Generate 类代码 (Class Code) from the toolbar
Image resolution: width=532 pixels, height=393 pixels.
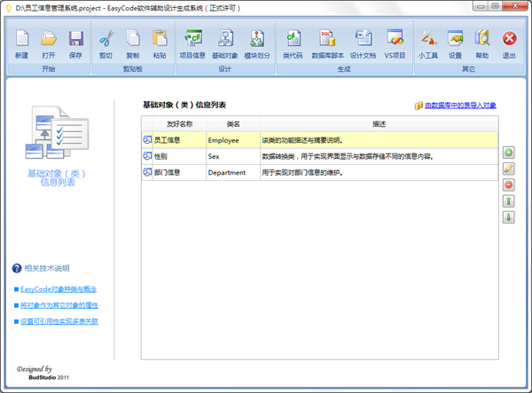(293, 43)
